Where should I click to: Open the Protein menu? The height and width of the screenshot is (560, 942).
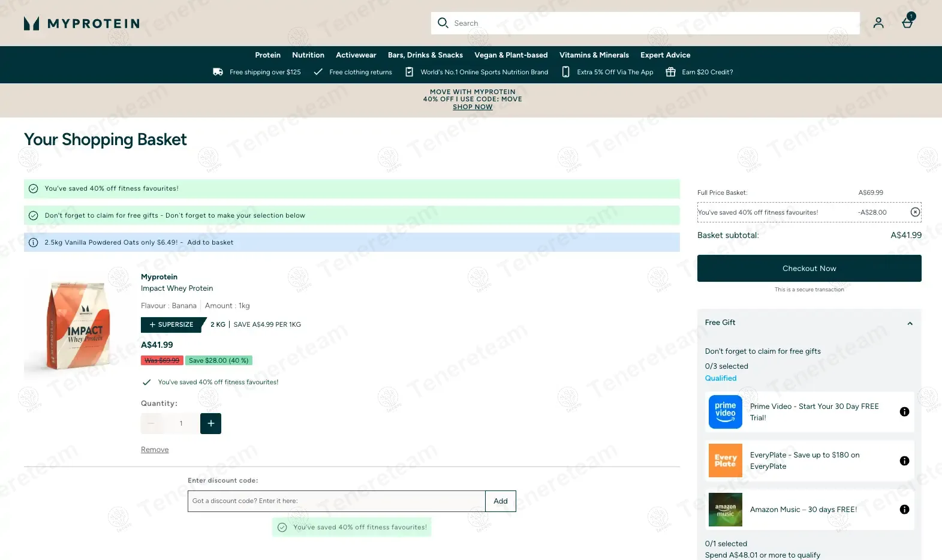[267, 55]
